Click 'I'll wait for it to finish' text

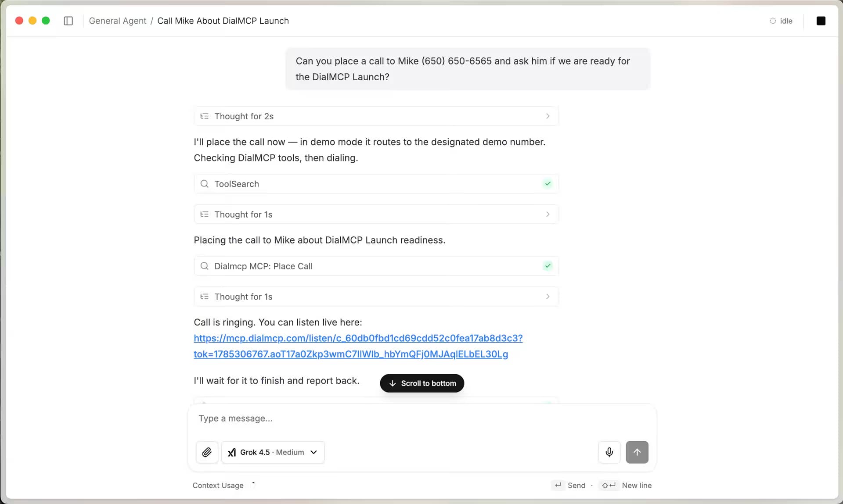pyautogui.click(x=277, y=380)
